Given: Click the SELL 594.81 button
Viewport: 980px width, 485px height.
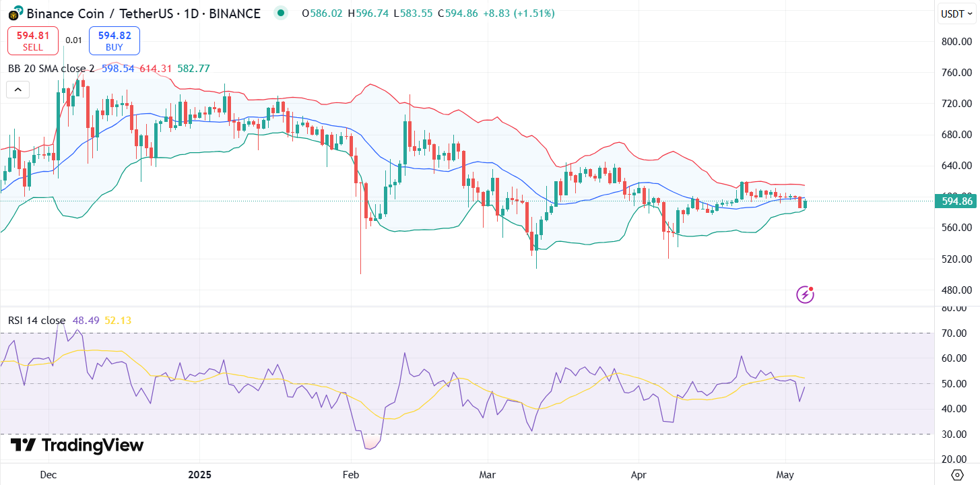Looking at the screenshot, I should [33, 40].
